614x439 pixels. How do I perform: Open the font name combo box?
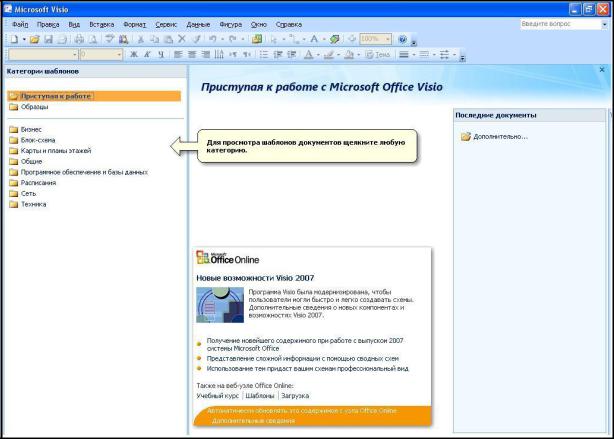click(42, 54)
